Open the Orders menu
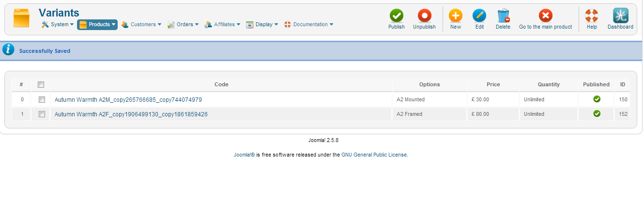The image size is (644, 206). tap(183, 25)
